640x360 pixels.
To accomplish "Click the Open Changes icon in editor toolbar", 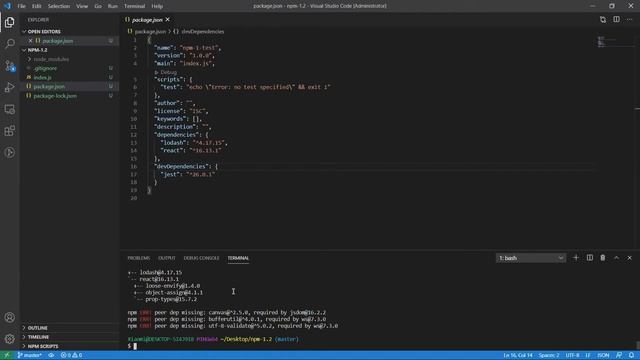I will pos(603,20).
